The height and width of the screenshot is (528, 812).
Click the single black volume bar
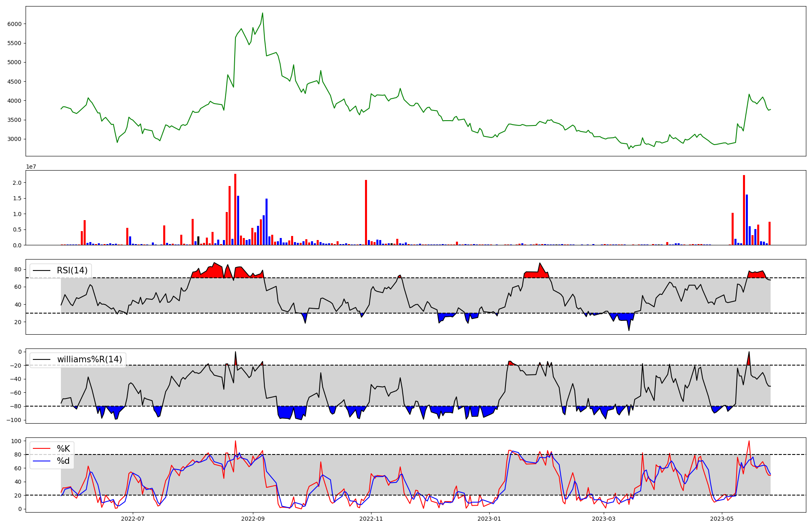point(198,241)
